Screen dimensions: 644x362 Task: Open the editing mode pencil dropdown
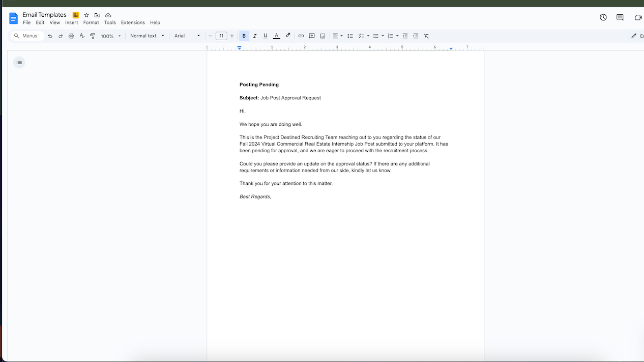click(636, 36)
